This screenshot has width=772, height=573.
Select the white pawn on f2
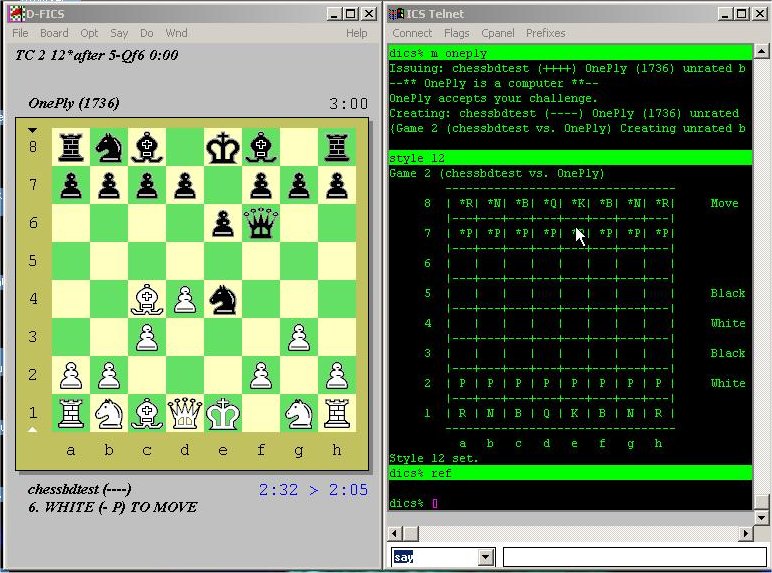261,376
